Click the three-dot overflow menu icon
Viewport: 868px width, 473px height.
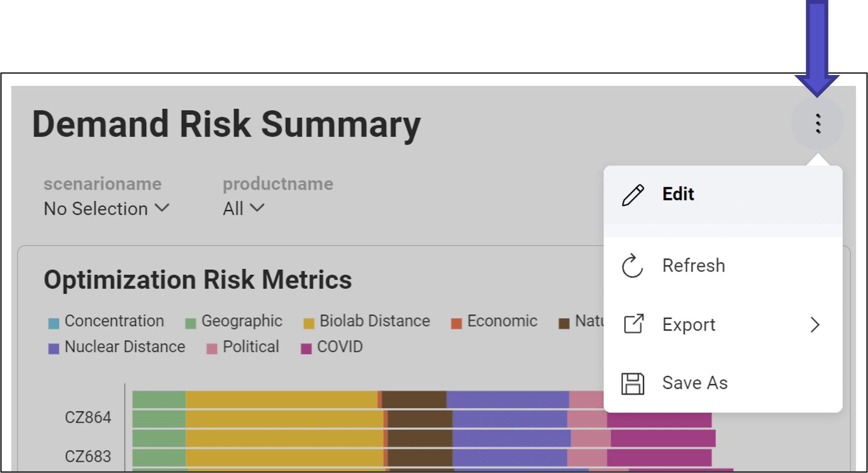coord(818,124)
